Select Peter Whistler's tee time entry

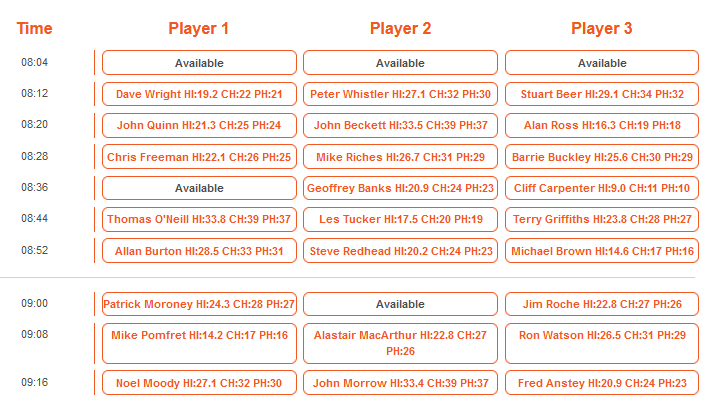[400, 94]
